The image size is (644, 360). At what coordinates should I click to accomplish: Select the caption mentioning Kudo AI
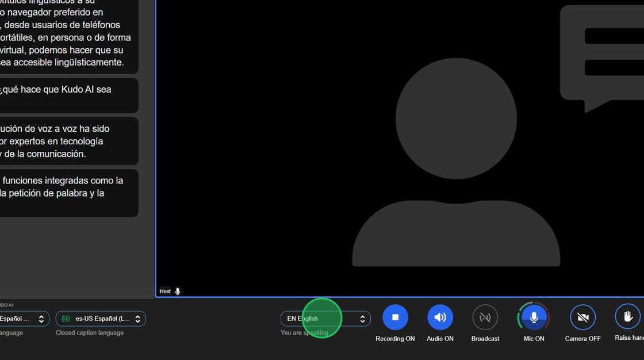pos(68,95)
